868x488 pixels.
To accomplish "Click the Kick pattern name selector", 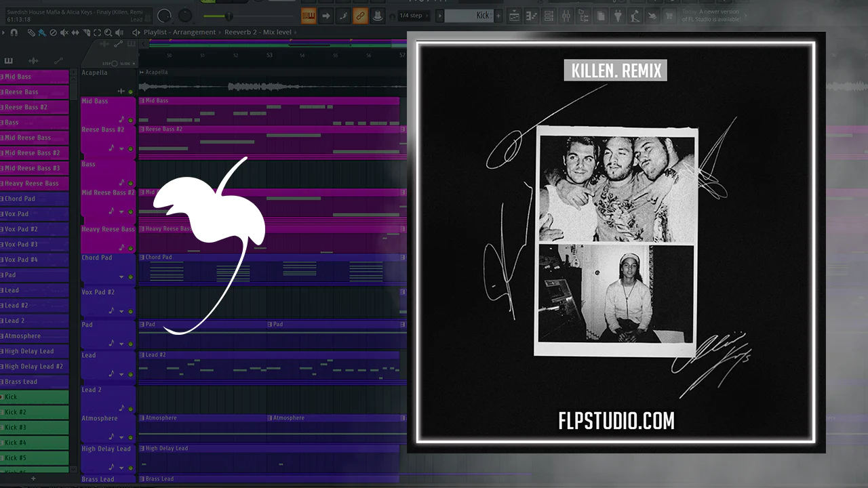I will (469, 16).
